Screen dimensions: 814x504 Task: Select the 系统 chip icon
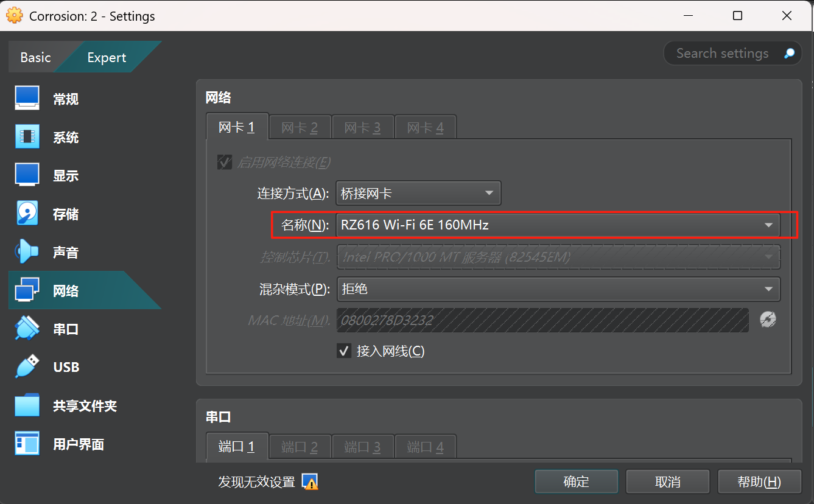click(27, 138)
